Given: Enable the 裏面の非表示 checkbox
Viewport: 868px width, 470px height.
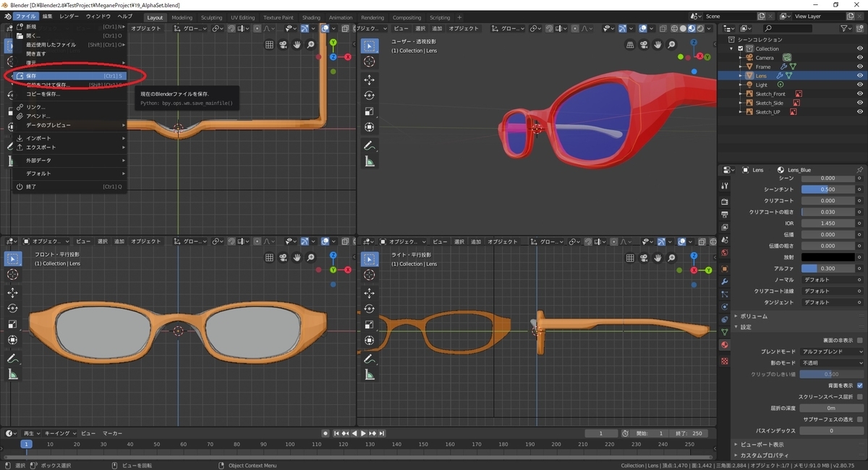Looking at the screenshot, I should tap(859, 340).
